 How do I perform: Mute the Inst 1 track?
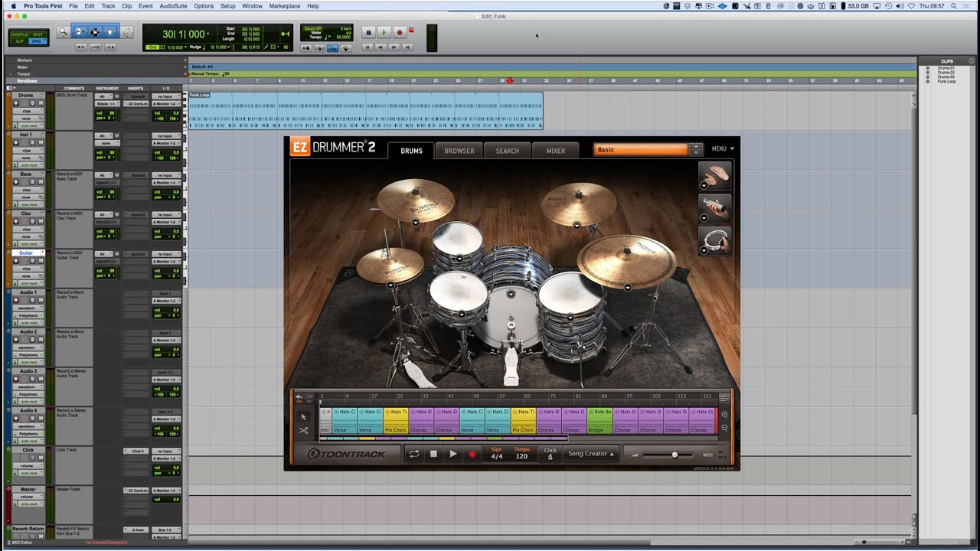coord(41,142)
